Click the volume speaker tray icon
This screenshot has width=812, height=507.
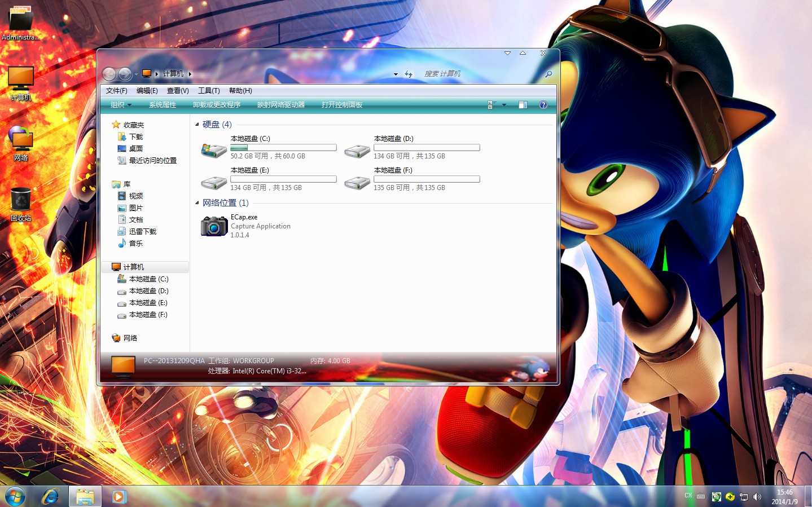(757, 497)
